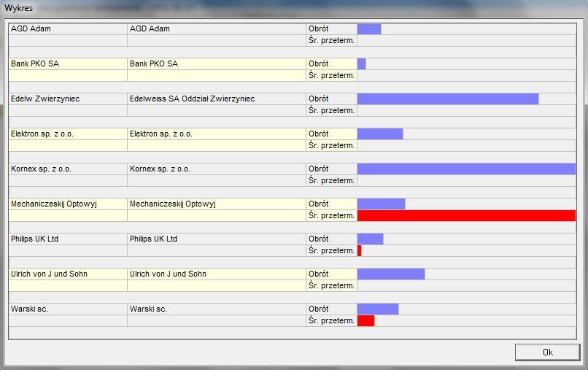
Task: Select Elektron sp. z o.o. full name
Action: (217, 134)
